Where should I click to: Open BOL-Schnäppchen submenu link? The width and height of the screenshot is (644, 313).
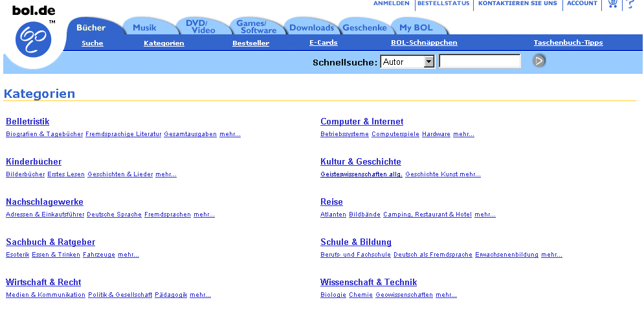click(425, 42)
